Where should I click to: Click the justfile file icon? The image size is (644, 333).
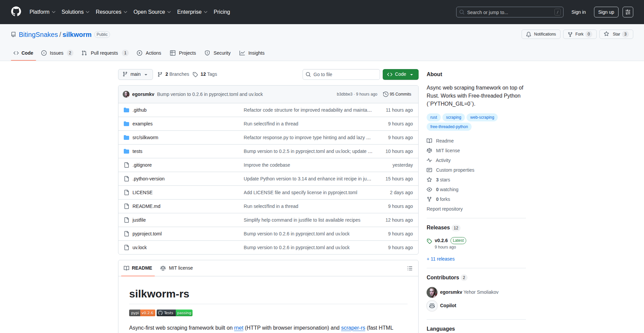(126, 220)
